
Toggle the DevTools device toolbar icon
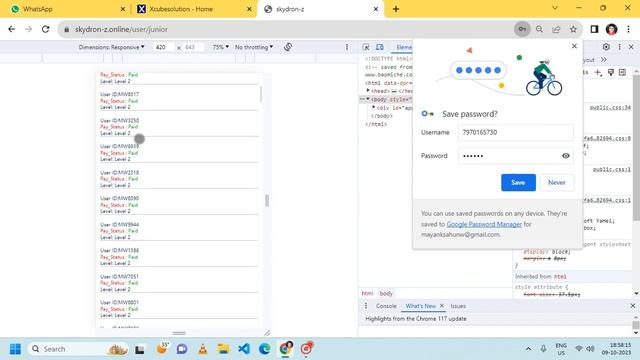pyautogui.click(x=380, y=47)
